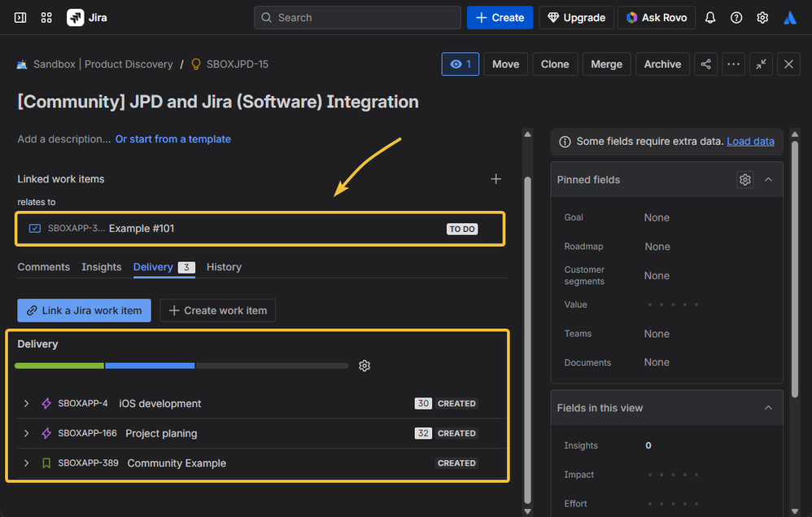Image resolution: width=812 pixels, height=517 pixels.
Task: Expand the SBOXAPP-4 iOS development row
Action: click(26, 404)
